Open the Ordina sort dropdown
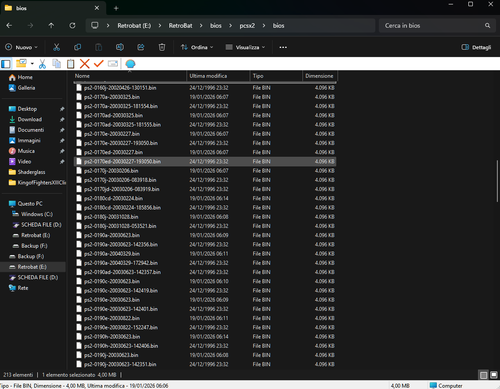 (x=197, y=47)
